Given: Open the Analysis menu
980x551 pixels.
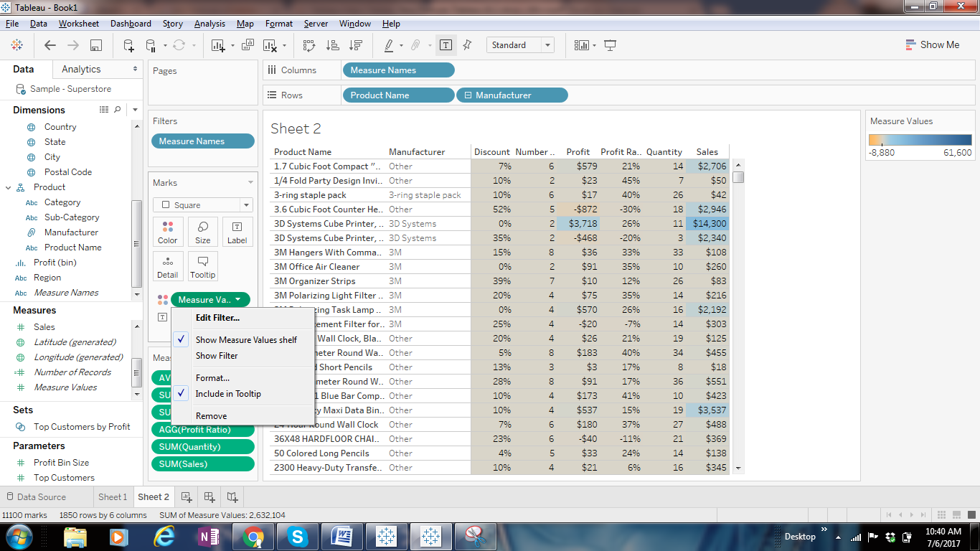Looking at the screenshot, I should coord(209,24).
